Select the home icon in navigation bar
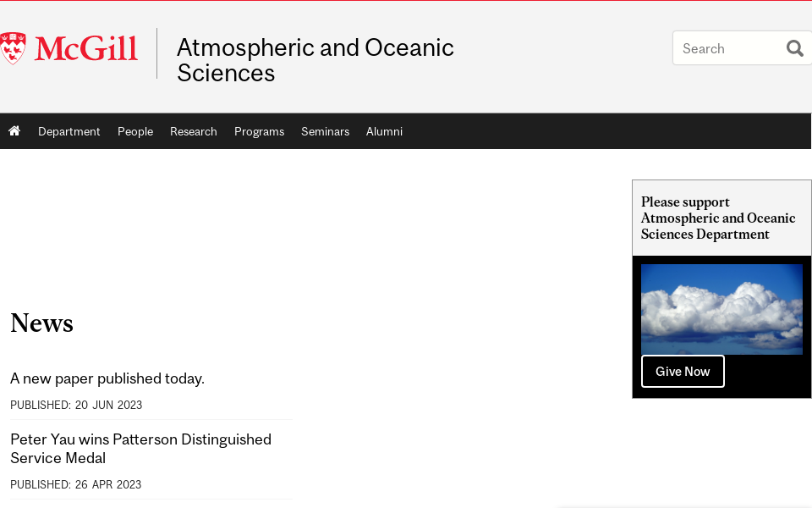The width and height of the screenshot is (812, 508). (x=14, y=130)
